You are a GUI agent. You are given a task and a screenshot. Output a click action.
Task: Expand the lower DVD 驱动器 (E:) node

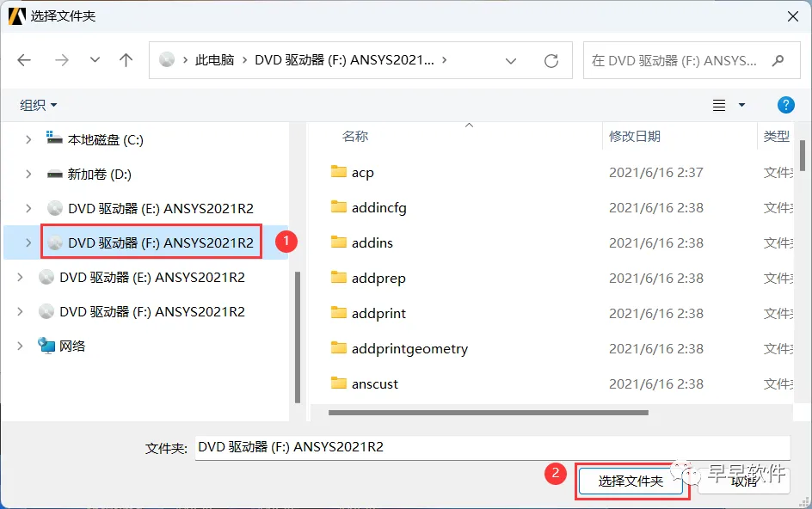(x=20, y=278)
